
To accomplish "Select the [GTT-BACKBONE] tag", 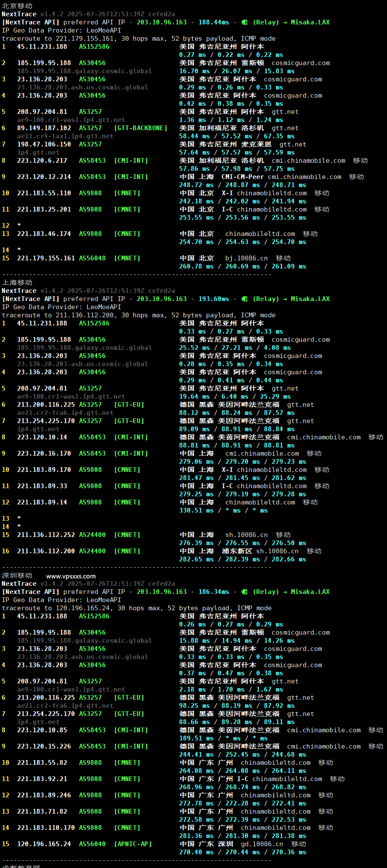I will [x=141, y=128].
